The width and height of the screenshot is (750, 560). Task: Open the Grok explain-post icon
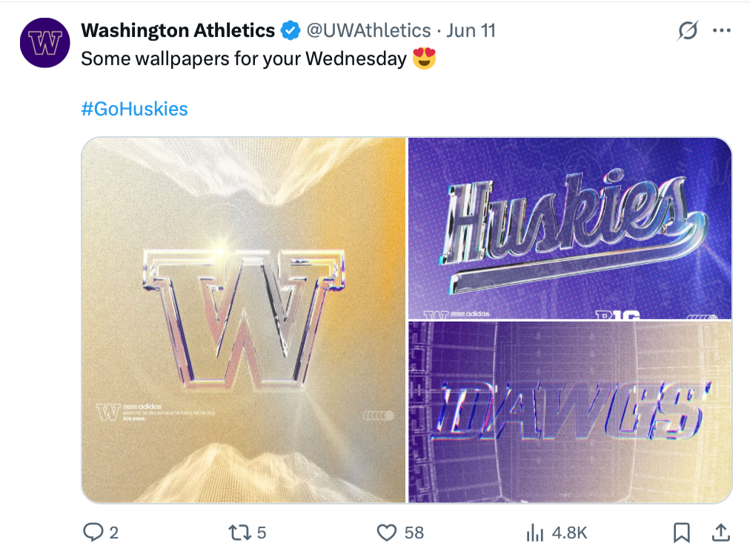(688, 31)
